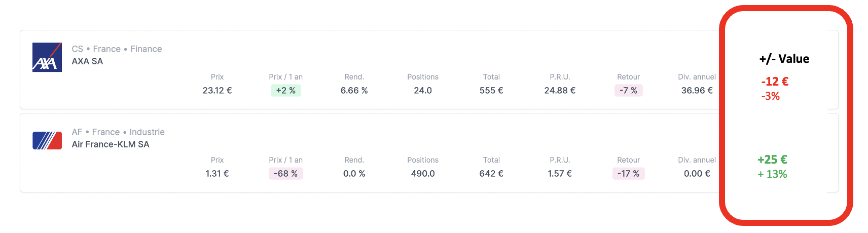
Task: Select the +25 € gain value
Action: [772, 160]
